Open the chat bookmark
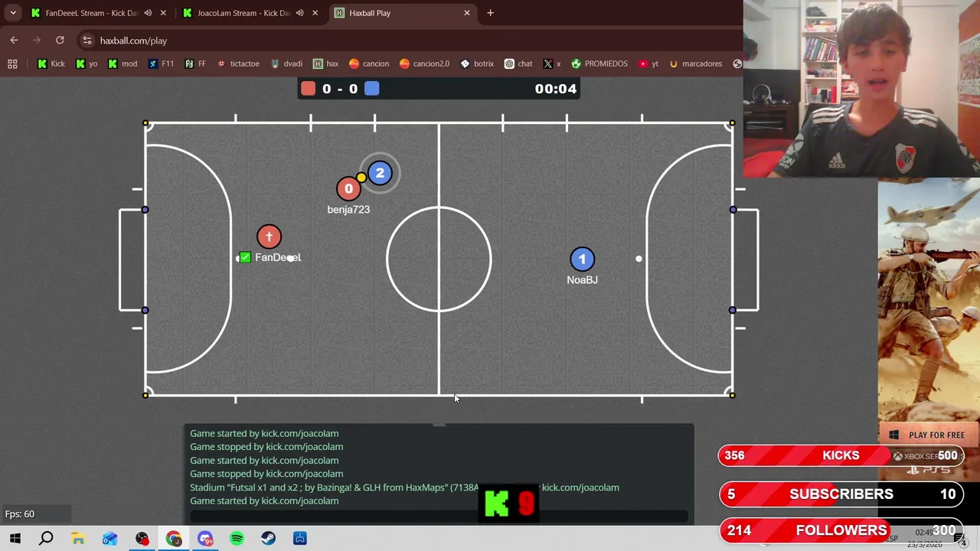This screenshot has width=980, height=551. tap(518, 64)
